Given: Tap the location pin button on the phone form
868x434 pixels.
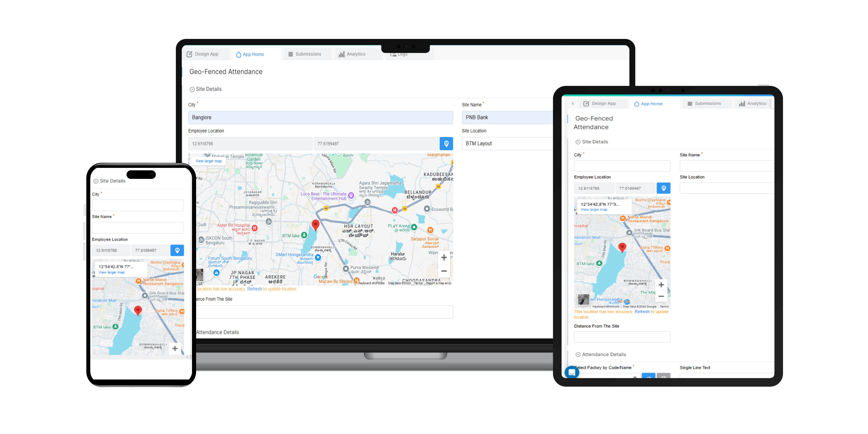Looking at the screenshot, I should click(x=177, y=250).
